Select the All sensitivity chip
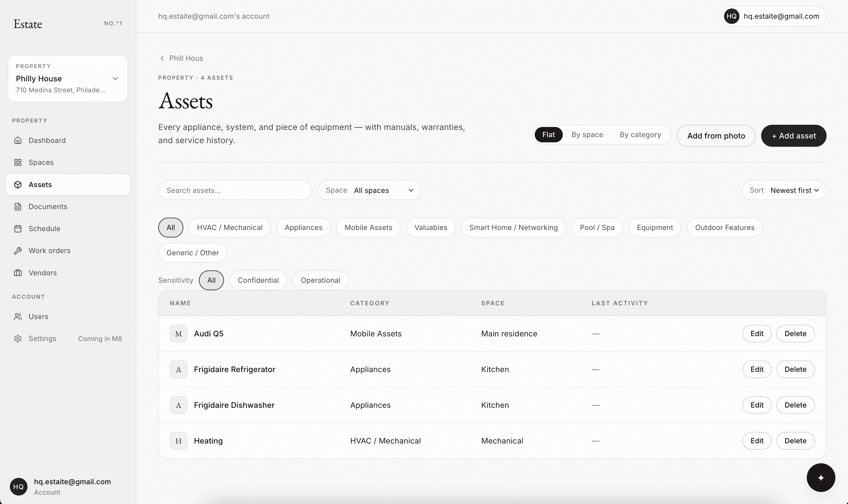 tap(211, 280)
